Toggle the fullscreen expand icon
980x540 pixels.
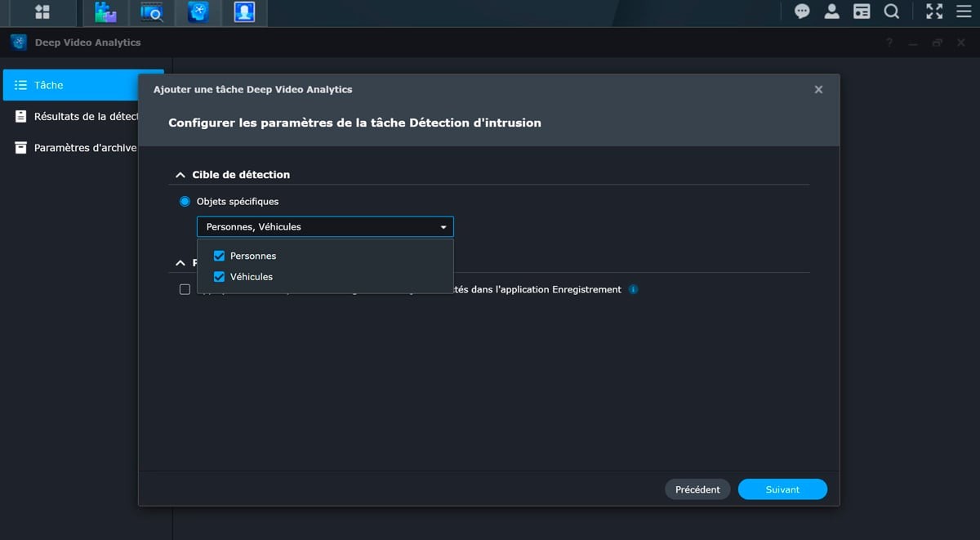click(x=933, y=11)
